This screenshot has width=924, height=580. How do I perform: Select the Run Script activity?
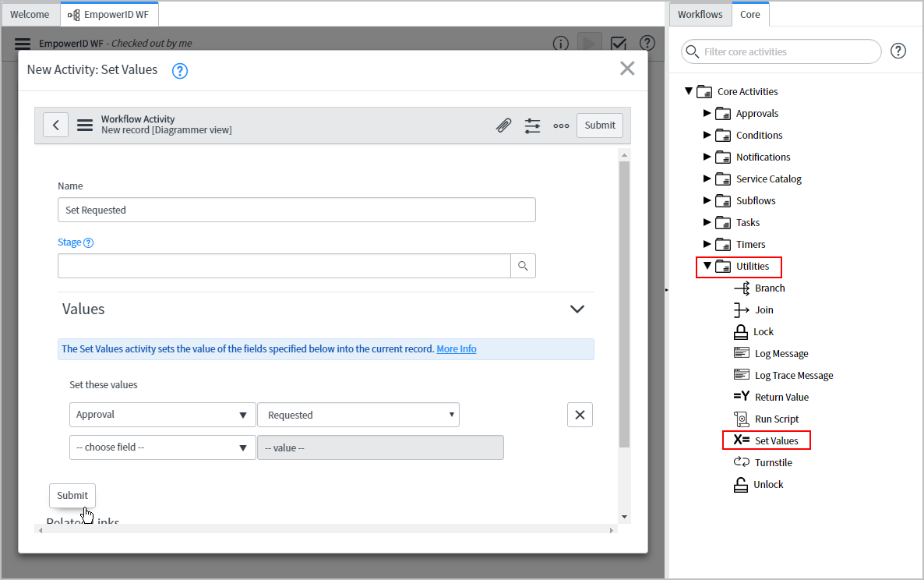776,419
